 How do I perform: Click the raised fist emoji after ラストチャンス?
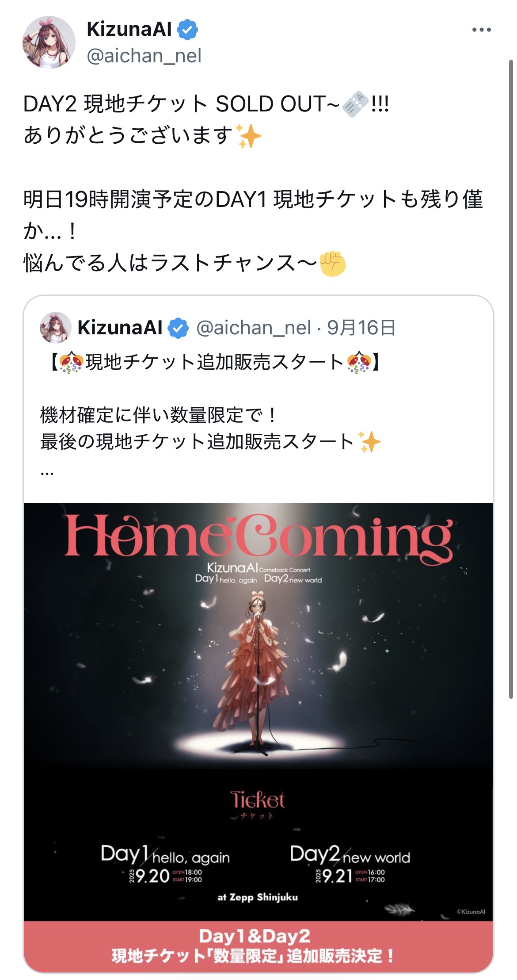[x=332, y=263]
